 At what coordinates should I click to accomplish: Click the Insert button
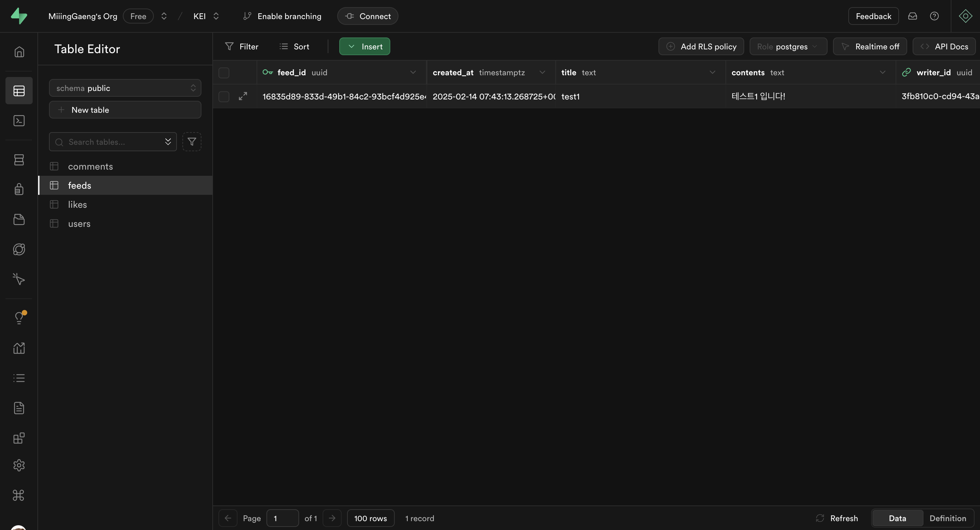click(364, 46)
